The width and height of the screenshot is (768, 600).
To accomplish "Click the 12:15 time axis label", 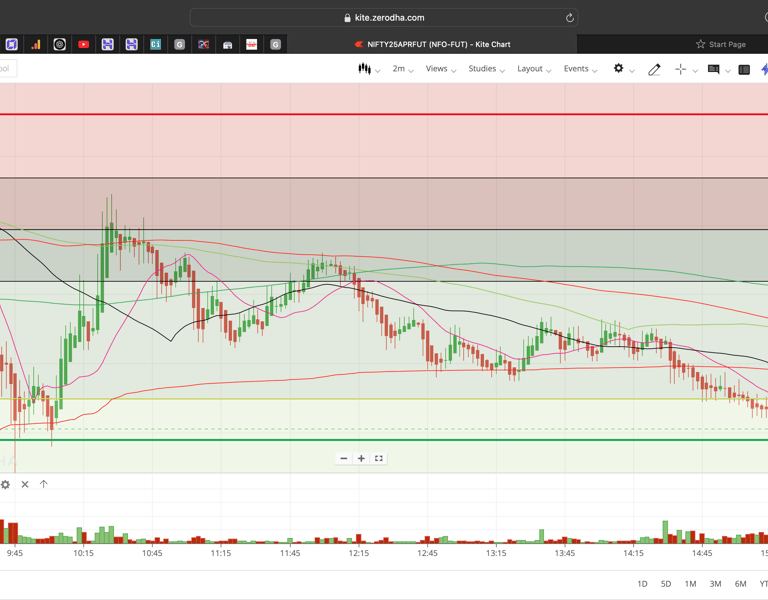I will [x=359, y=553].
